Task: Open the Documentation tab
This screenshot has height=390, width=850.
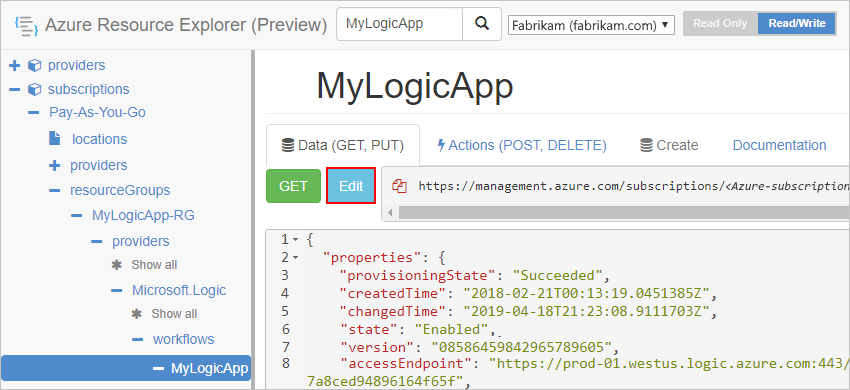Action: click(779, 145)
